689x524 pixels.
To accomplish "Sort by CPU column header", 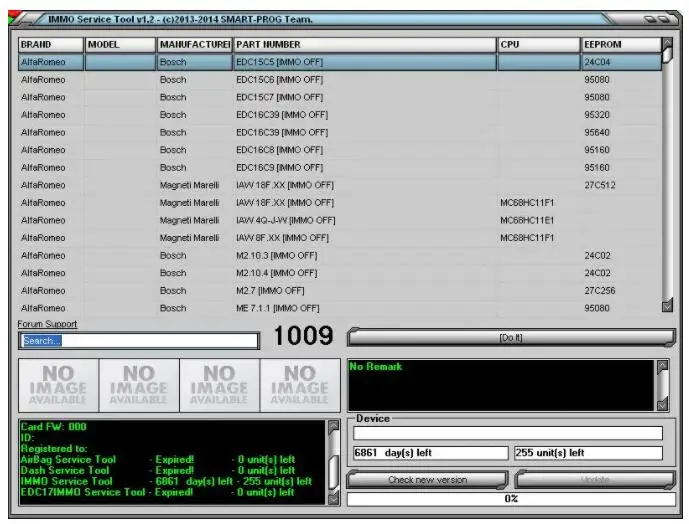I will 538,44.
